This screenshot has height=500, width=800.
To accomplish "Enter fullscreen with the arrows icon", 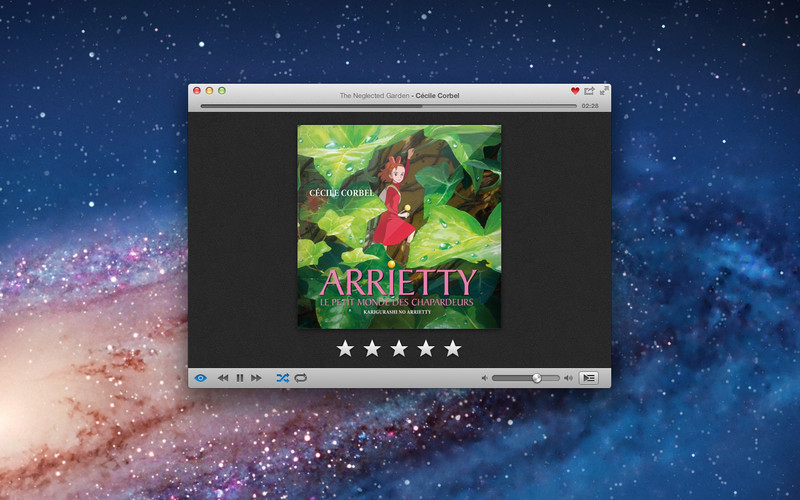I will 603,91.
